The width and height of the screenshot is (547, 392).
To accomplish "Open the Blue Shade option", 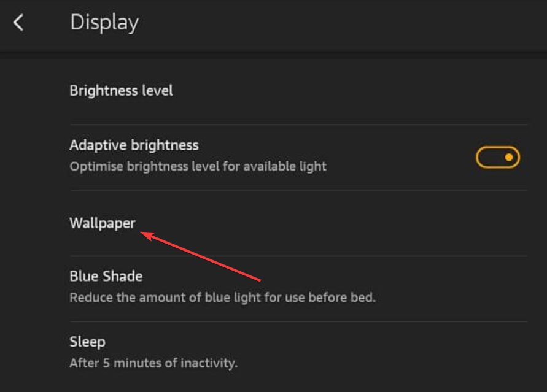I will (x=106, y=276).
